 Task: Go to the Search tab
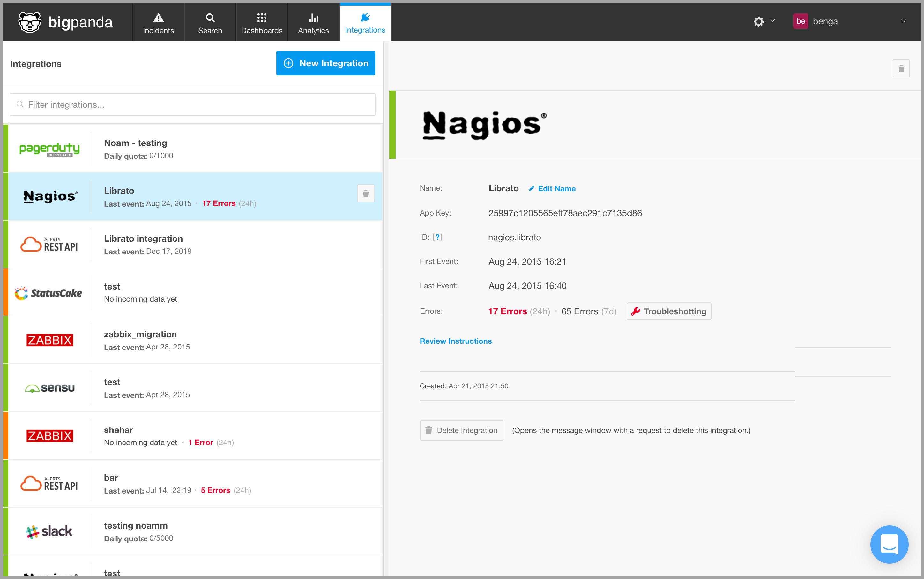coord(210,23)
